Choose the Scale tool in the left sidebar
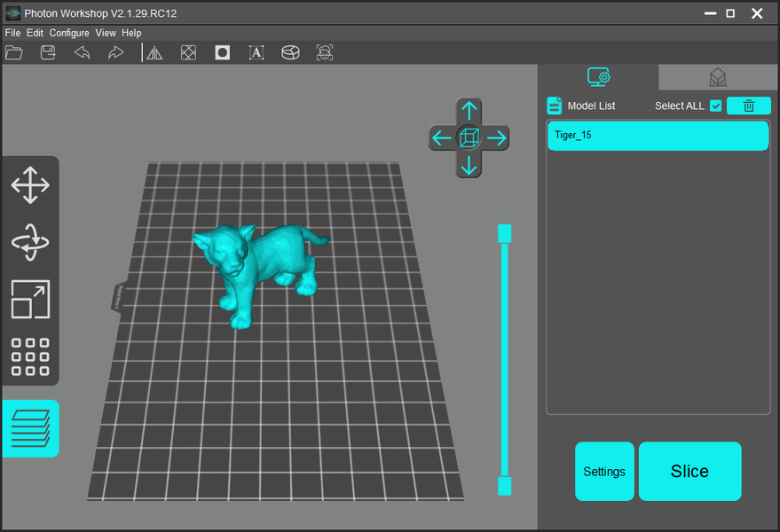Image resolution: width=780 pixels, height=532 pixels. pos(30,300)
